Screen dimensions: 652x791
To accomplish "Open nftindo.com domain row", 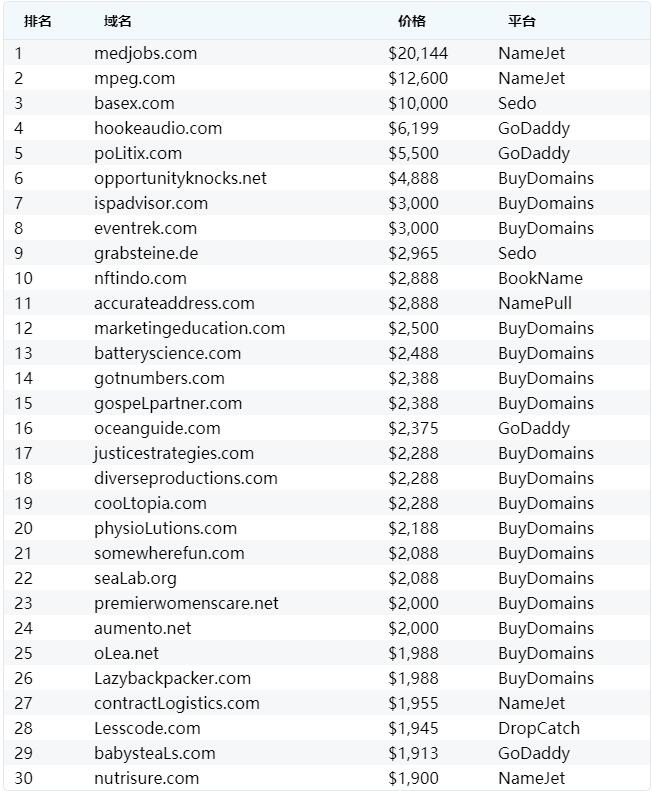I will pos(140,278).
